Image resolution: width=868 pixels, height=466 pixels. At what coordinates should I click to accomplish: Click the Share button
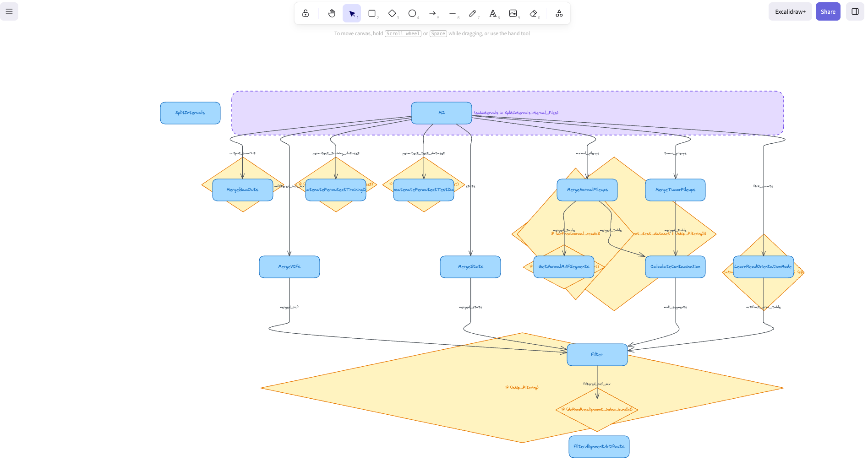click(x=828, y=11)
